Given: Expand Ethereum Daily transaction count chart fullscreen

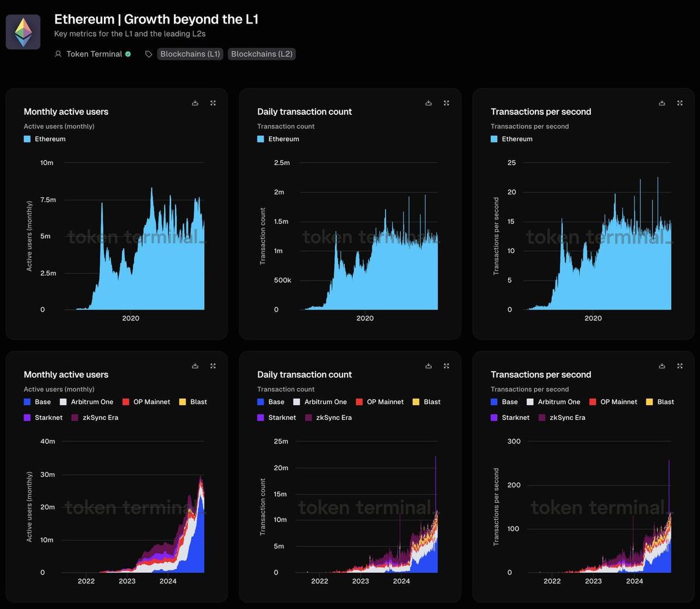Looking at the screenshot, I should point(446,103).
